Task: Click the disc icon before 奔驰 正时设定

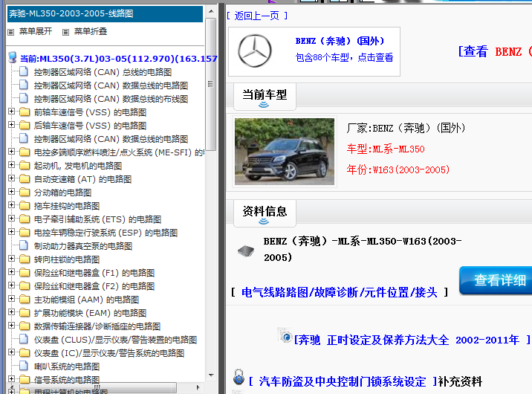Action: [285, 335]
